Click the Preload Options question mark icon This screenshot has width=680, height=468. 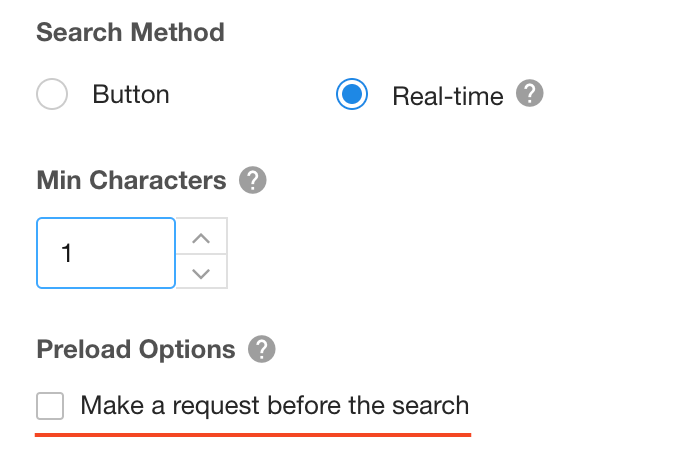(x=262, y=349)
